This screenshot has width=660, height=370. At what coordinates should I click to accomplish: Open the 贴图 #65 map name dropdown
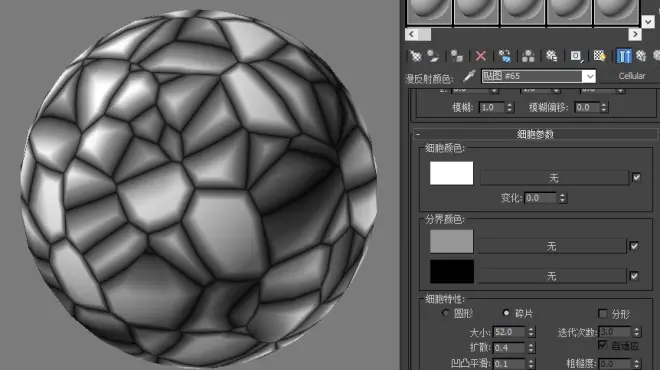point(589,76)
